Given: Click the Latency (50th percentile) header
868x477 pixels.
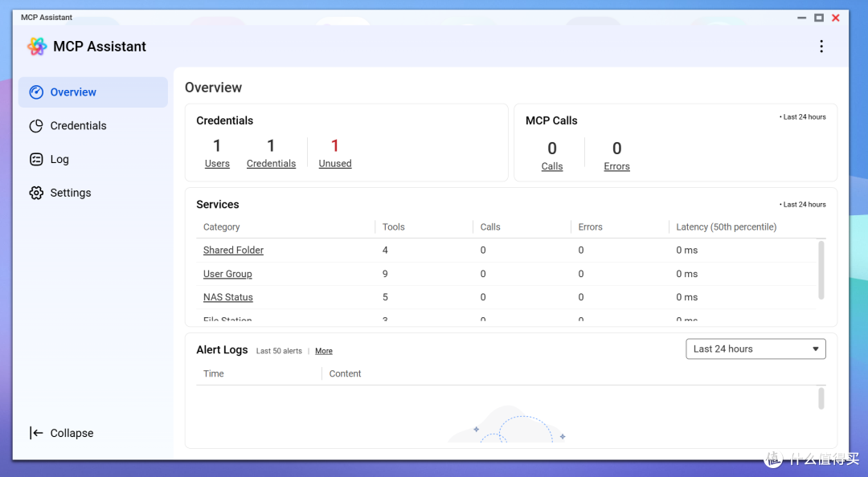Looking at the screenshot, I should pos(727,227).
